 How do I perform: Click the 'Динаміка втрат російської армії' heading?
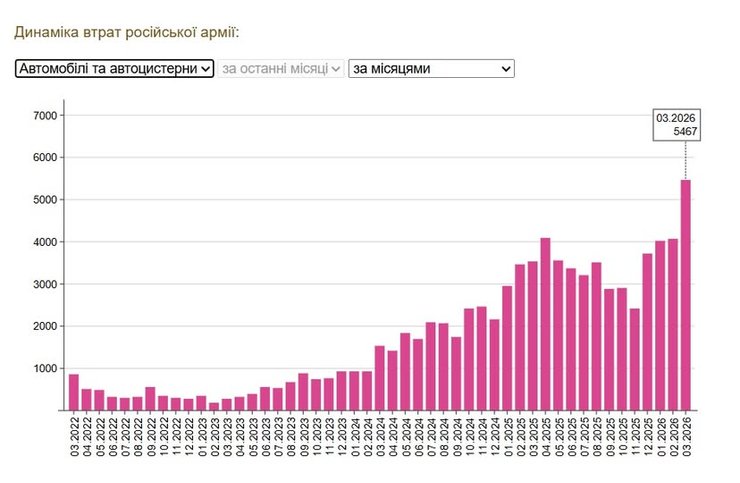(127, 32)
